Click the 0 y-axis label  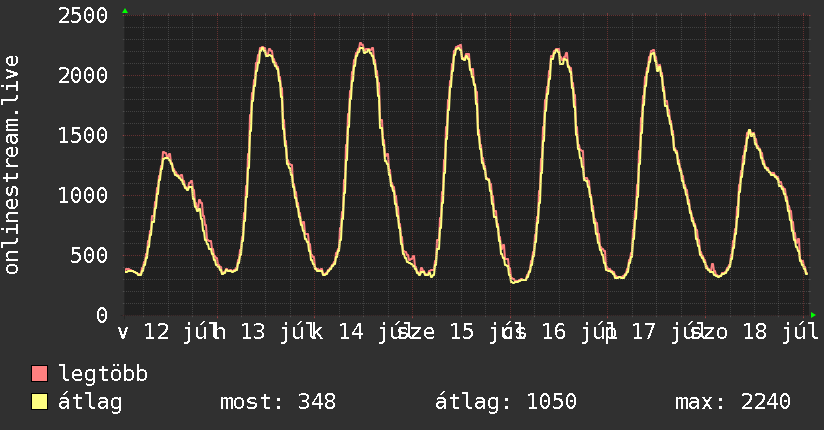click(102, 315)
